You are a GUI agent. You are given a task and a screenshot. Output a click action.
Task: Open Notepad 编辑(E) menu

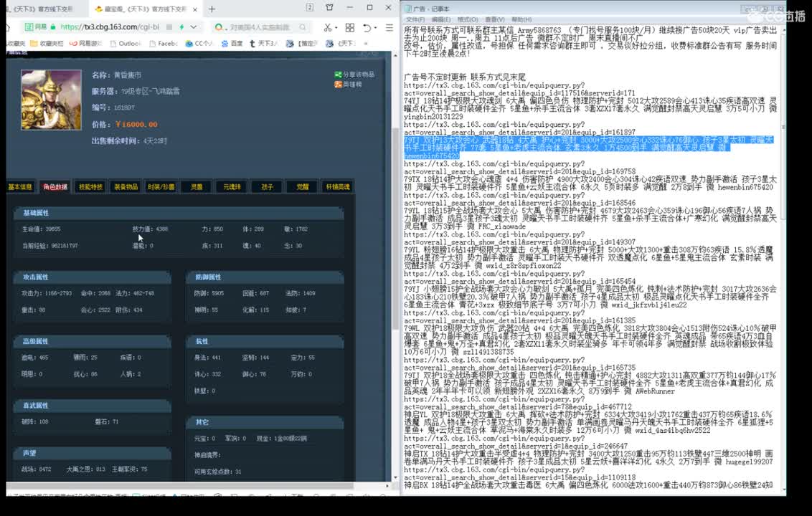(440, 19)
